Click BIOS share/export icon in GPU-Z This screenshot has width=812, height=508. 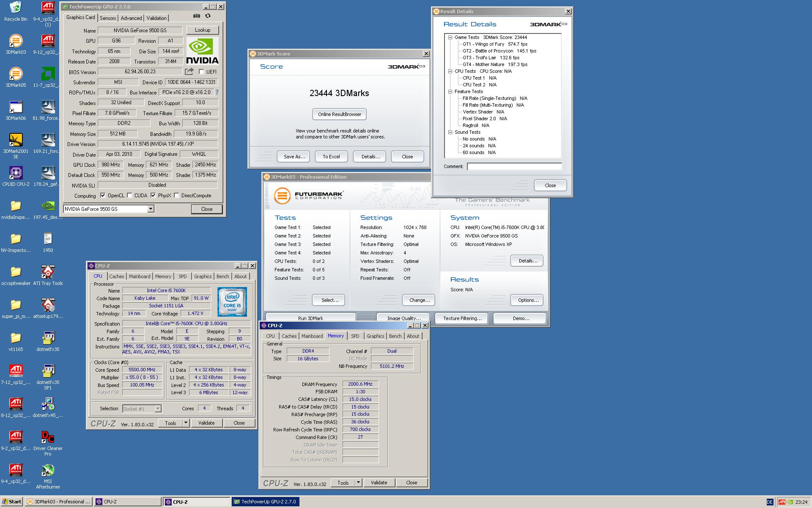189,72
